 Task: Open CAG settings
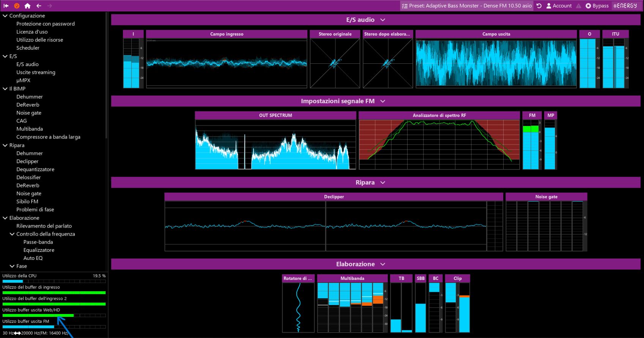click(x=21, y=121)
